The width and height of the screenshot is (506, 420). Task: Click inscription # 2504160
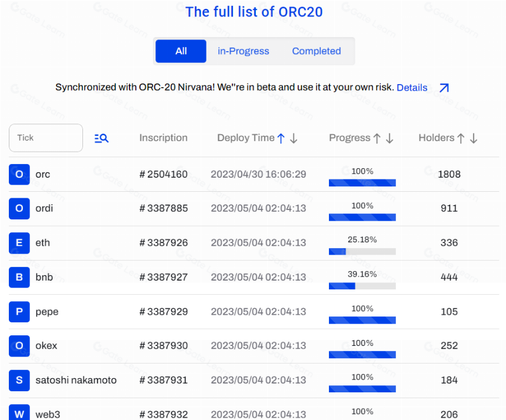pyautogui.click(x=164, y=174)
